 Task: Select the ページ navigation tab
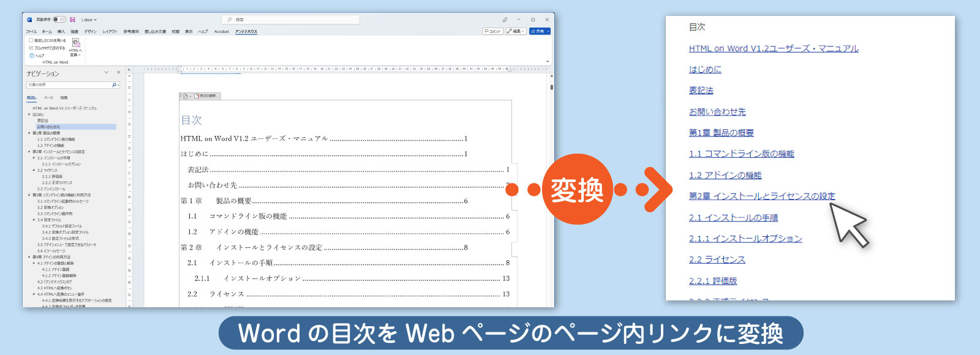point(48,97)
